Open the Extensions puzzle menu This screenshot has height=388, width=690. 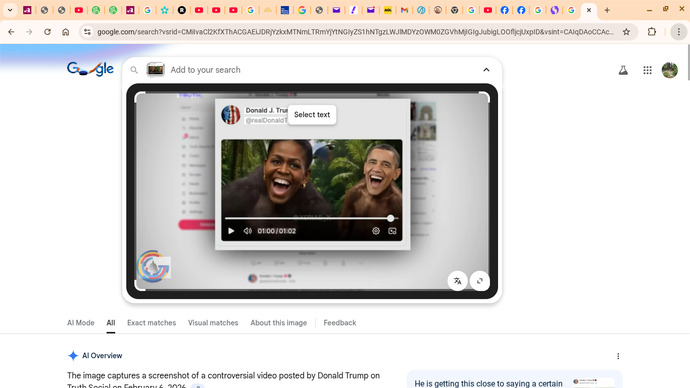(x=652, y=32)
